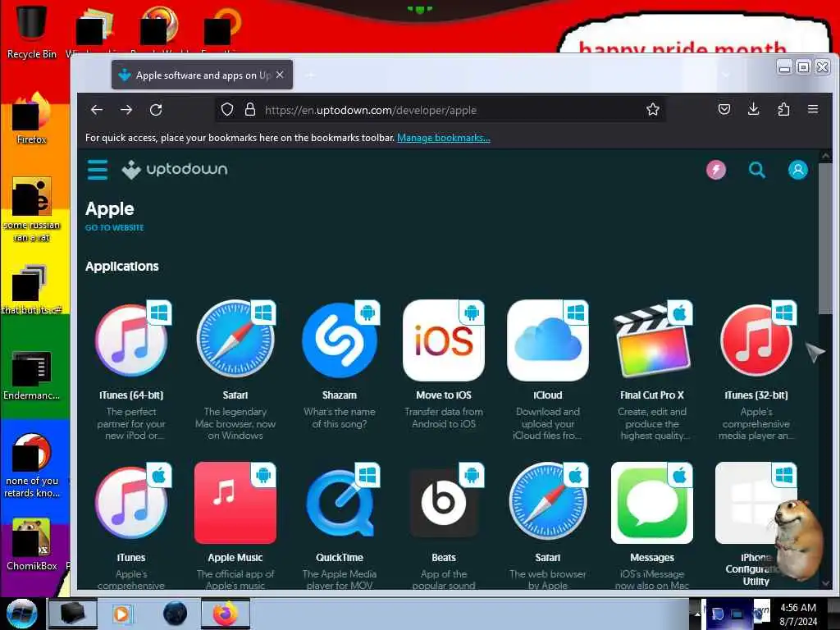This screenshot has height=630, width=840.
Task: Open the Mac iTunes icon above 'Apple's comprehensive'
Action: tap(131, 503)
